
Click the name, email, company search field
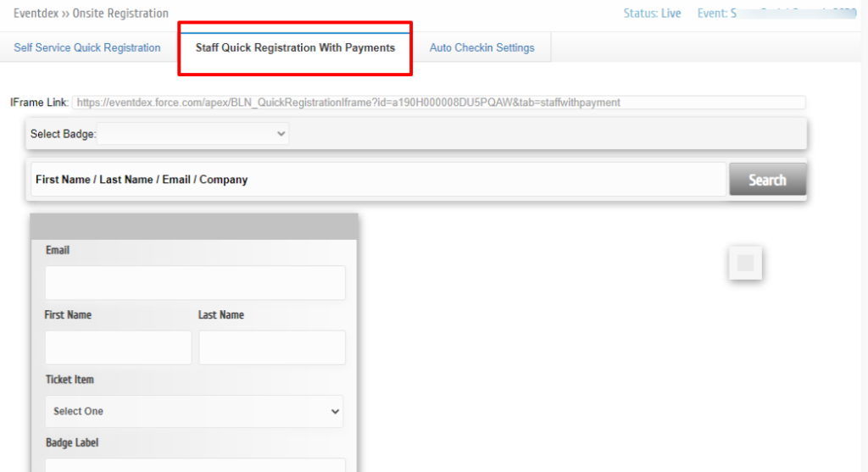378,180
